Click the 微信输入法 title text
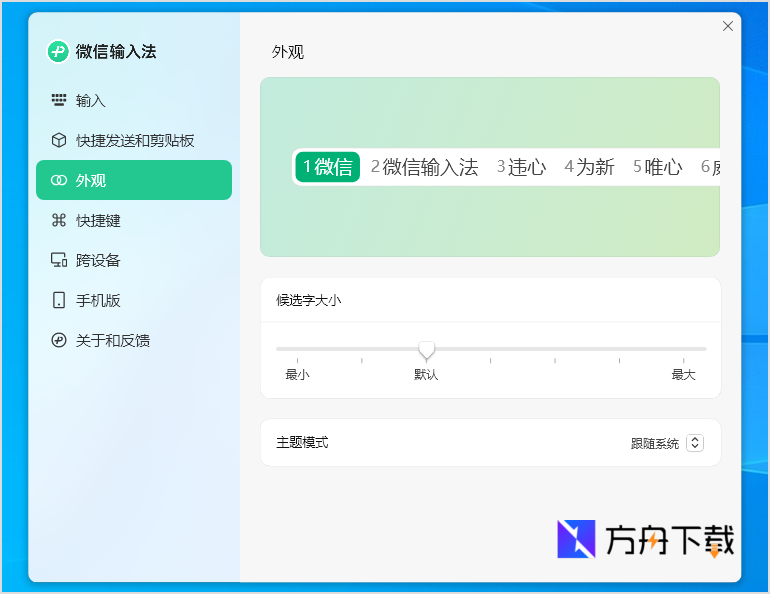 [116, 52]
